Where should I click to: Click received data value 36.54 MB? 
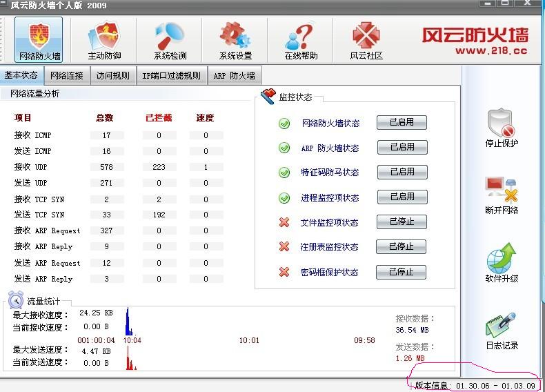[412, 330]
